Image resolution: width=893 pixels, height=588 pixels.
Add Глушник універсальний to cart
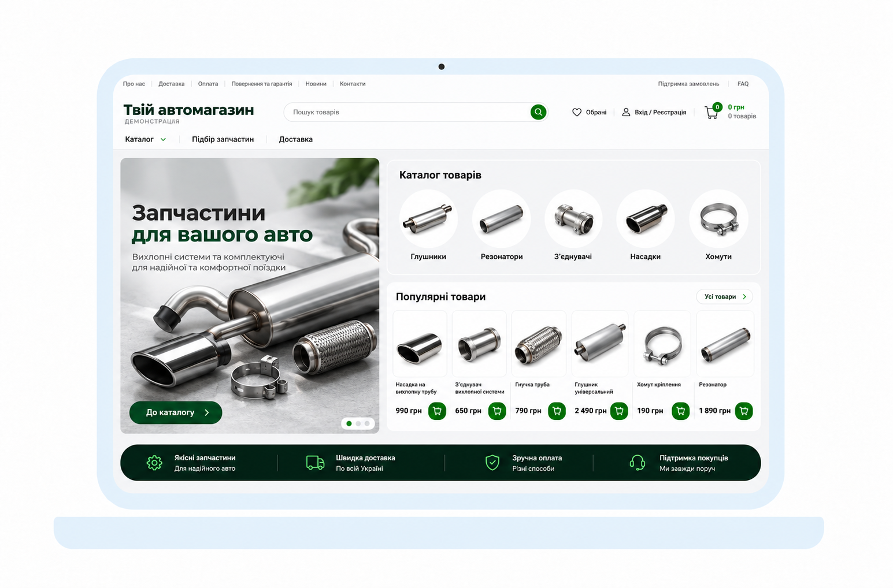point(619,411)
